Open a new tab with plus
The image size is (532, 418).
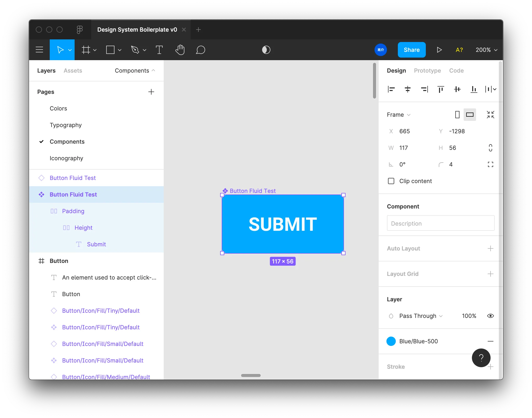pyautogui.click(x=198, y=30)
